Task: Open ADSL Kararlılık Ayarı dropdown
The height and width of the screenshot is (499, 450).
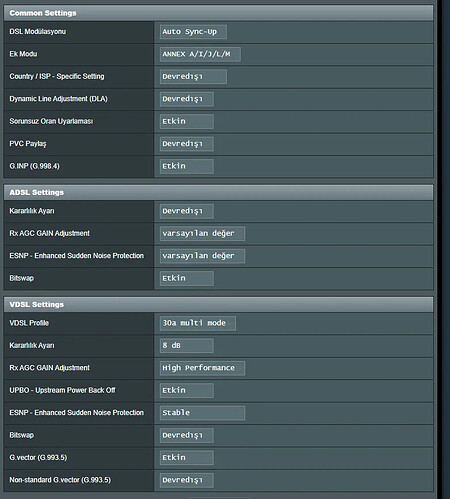Action: pyautogui.click(x=187, y=211)
